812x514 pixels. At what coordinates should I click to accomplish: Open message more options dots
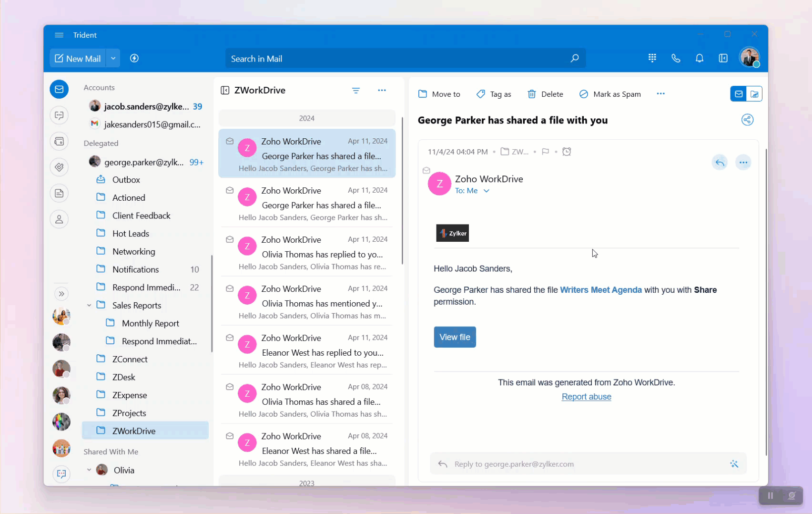click(743, 163)
